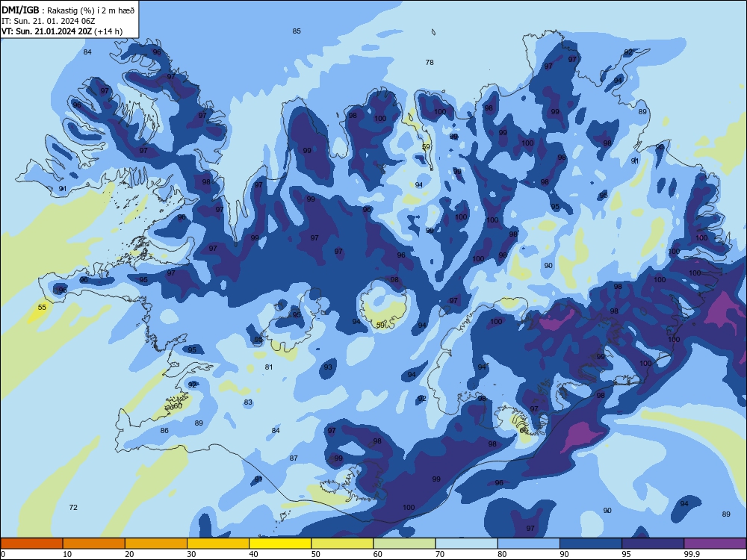Select the 40–50 bright yellow legend swatch
This screenshot has width=747, height=560.
pos(280,544)
